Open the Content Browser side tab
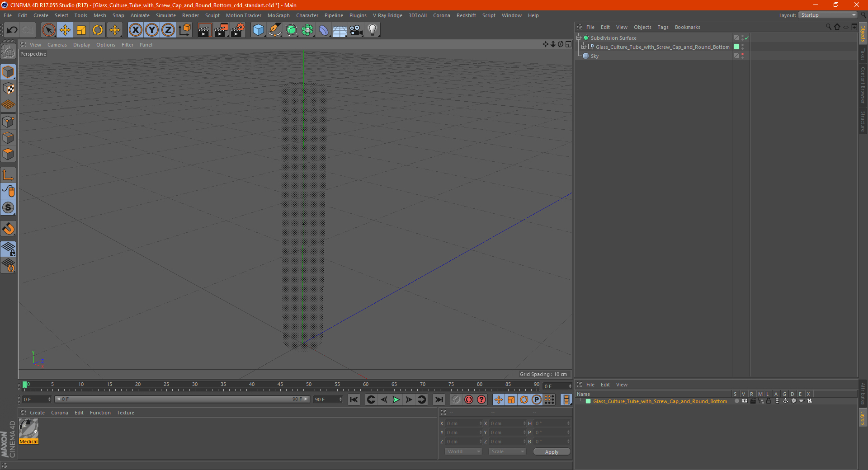Image resolution: width=868 pixels, height=470 pixels. 863,85
